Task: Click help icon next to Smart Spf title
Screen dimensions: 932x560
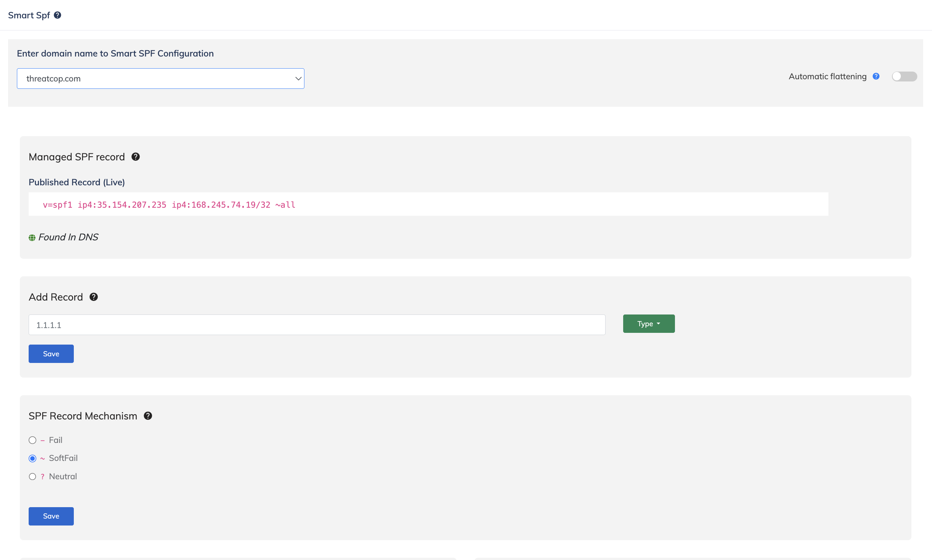Action: 57,15
